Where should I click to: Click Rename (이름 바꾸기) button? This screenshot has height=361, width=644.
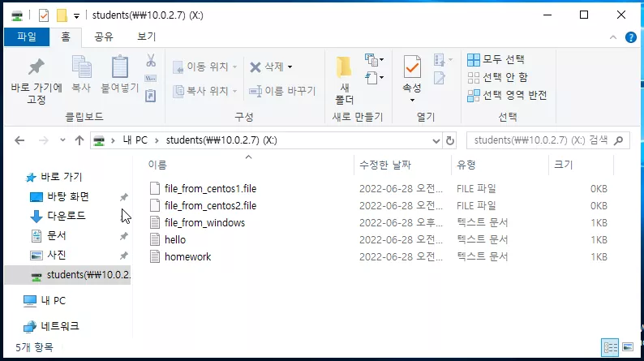pos(282,91)
